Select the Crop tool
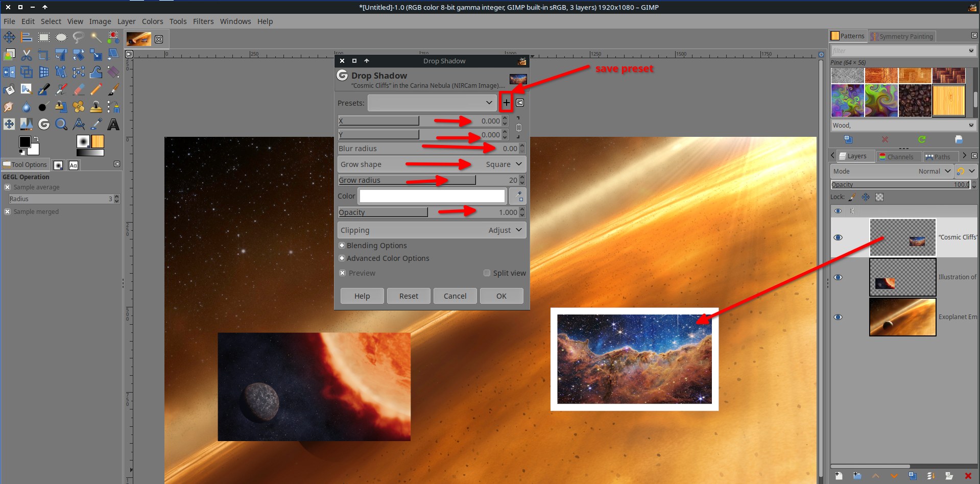980x484 pixels. coord(44,55)
